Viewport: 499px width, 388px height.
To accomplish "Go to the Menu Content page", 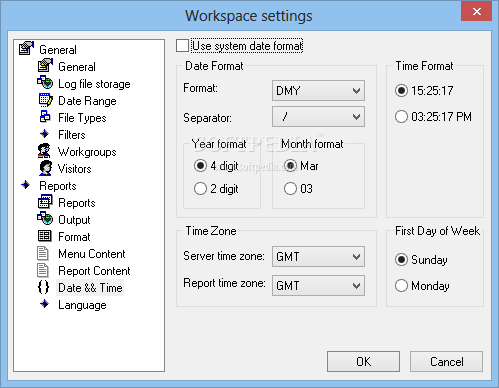I will click(x=92, y=254).
